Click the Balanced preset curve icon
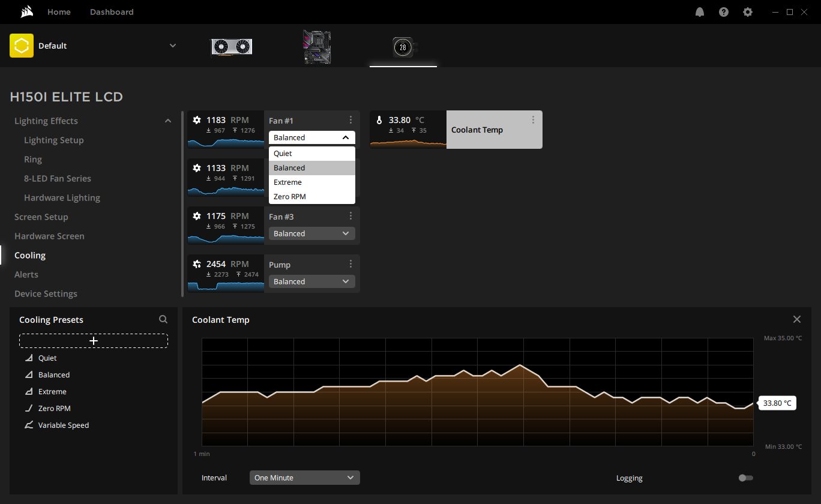Viewport: 821px width, 504px height. point(29,374)
